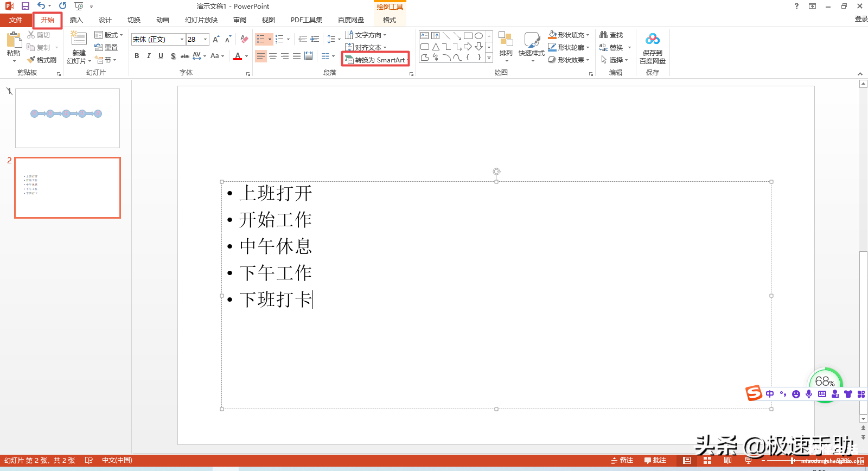Insert a right arrow shape

coord(468,47)
